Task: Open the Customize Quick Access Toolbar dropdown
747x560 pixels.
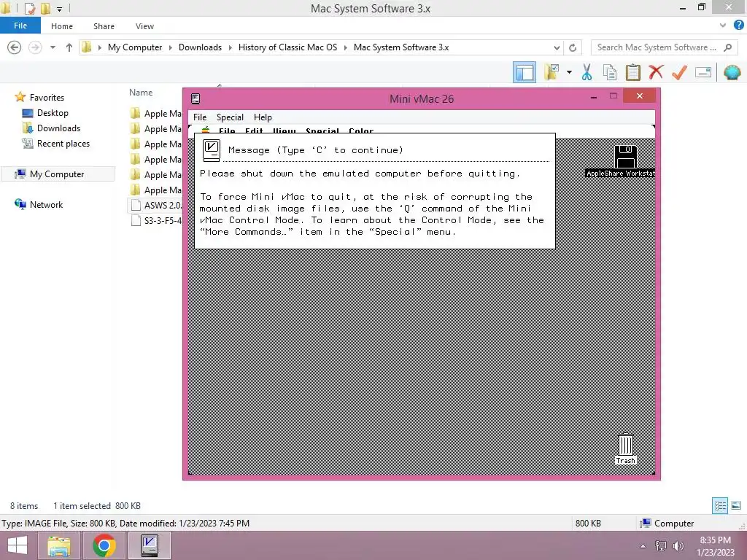Action: click(x=60, y=9)
